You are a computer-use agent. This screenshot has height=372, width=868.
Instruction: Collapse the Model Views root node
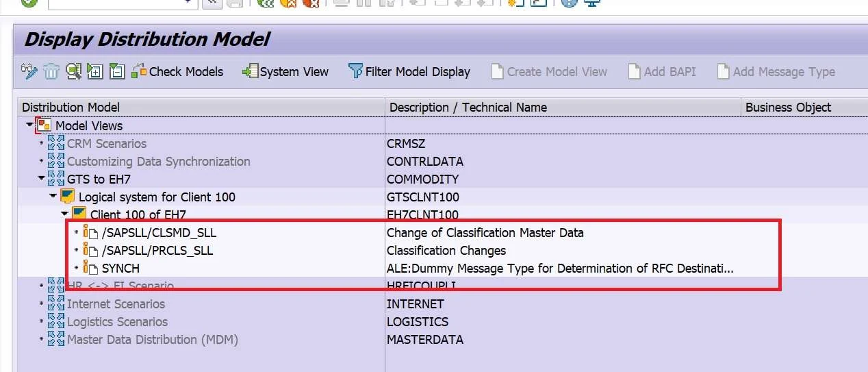(x=29, y=125)
